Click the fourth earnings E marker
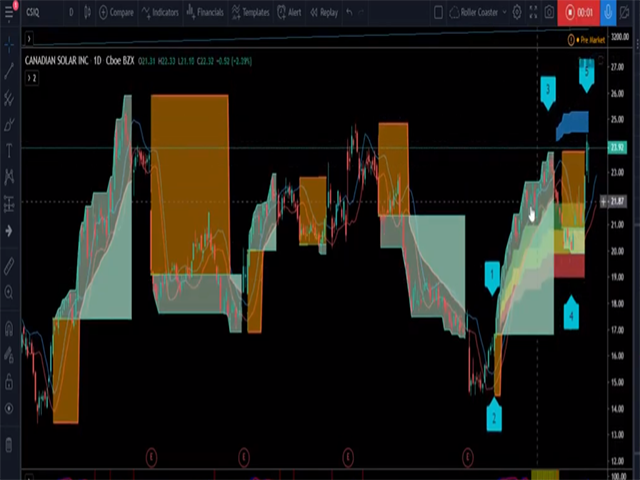 [x=468, y=458]
